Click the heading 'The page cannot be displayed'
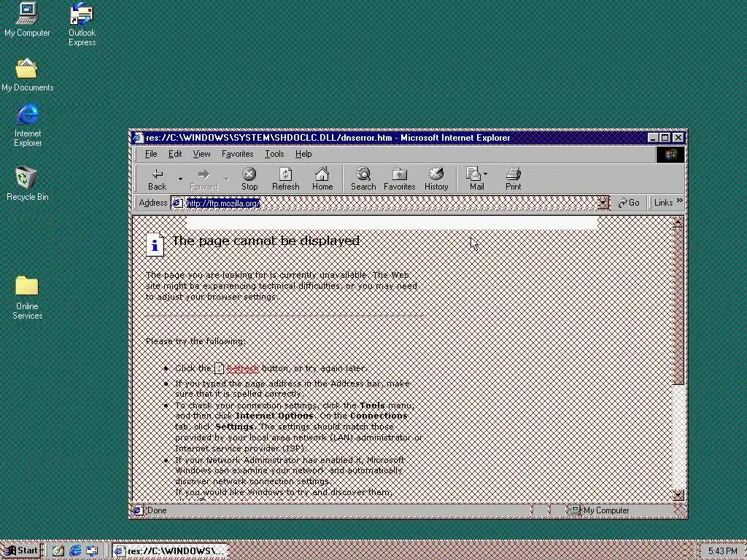This screenshot has width=747, height=560. click(x=266, y=241)
